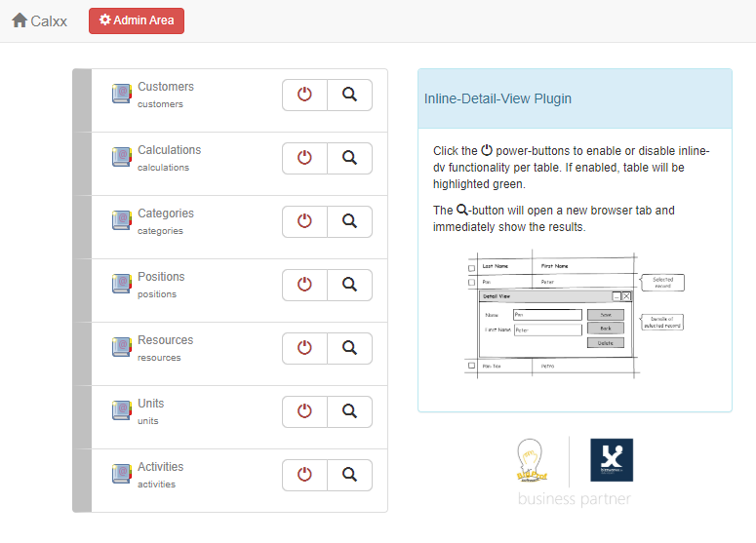This screenshot has height=543, width=756.
Task: Open Positions table with magnifier button
Action: coord(349,285)
